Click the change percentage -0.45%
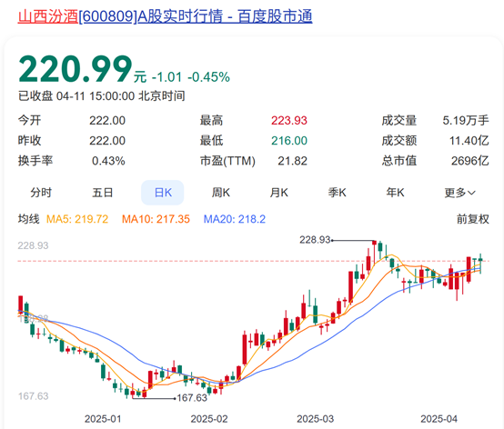Screen dimensions: 504x429 (208, 77)
